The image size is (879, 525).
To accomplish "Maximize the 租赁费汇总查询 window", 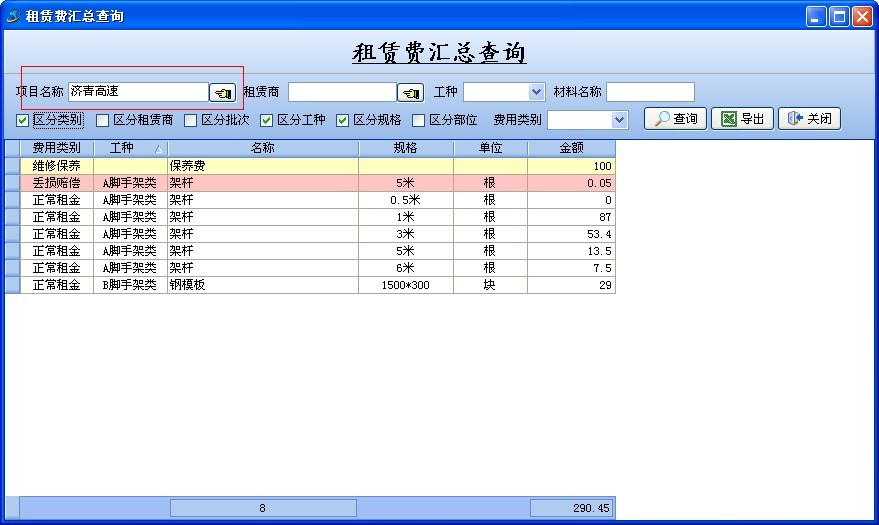I will (x=839, y=16).
